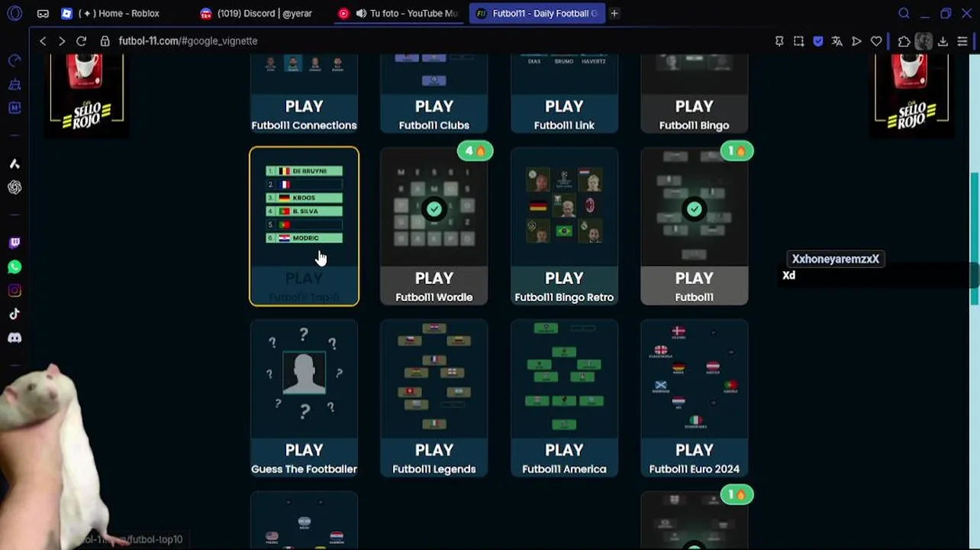Image resolution: width=980 pixels, height=550 pixels.
Task: Open the highlighted Top10 ranking card
Action: 304,226
